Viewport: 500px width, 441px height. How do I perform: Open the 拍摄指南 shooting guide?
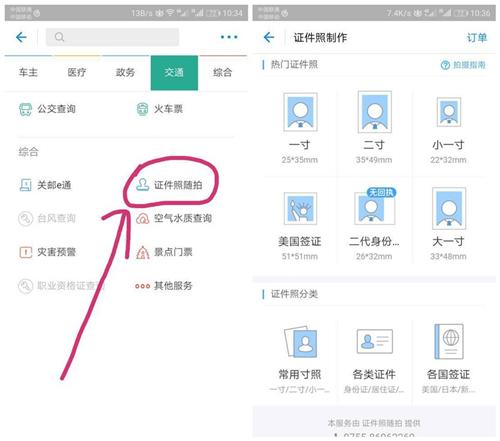click(463, 65)
